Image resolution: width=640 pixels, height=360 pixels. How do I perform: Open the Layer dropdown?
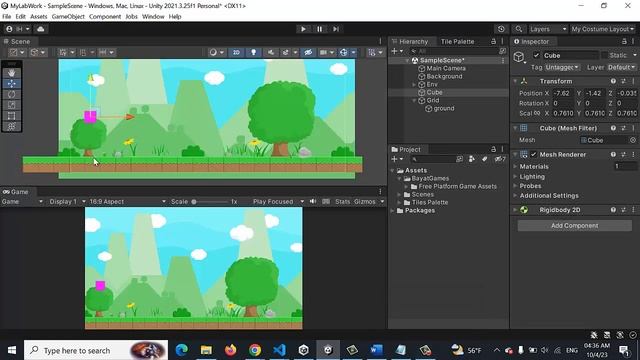pyautogui.click(x=622, y=67)
